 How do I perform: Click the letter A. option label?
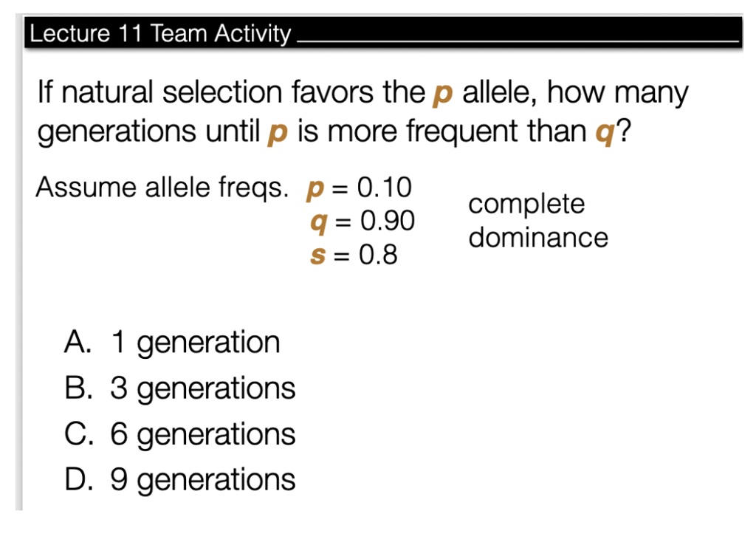click(77, 342)
